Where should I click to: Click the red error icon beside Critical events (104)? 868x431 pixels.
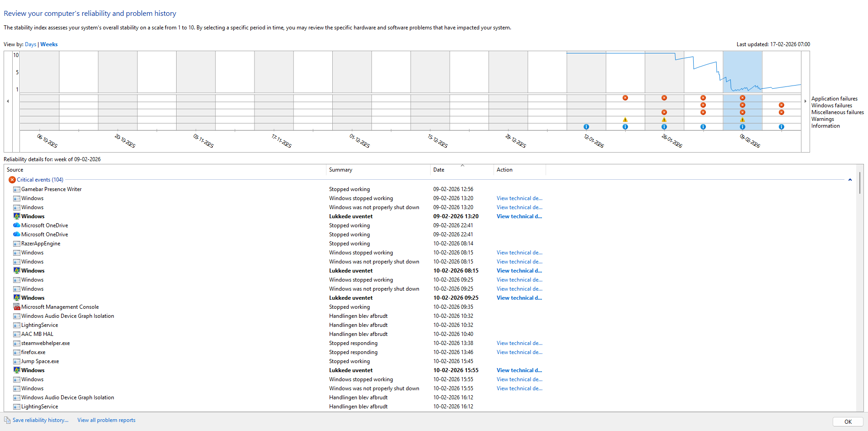(12, 180)
